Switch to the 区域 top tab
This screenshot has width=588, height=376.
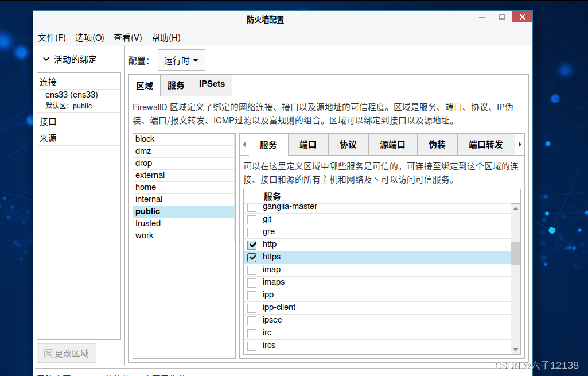pos(145,86)
